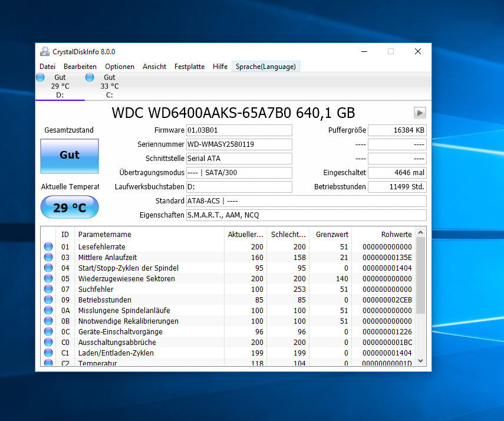Select disk C: health status icon
504x421 pixels.
point(90,77)
